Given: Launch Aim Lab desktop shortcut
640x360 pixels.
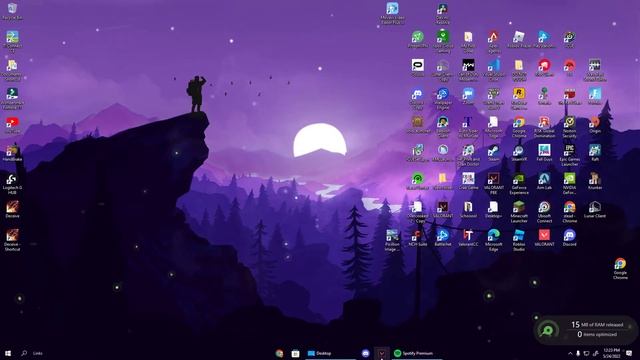Looking at the screenshot, I should [x=544, y=181].
